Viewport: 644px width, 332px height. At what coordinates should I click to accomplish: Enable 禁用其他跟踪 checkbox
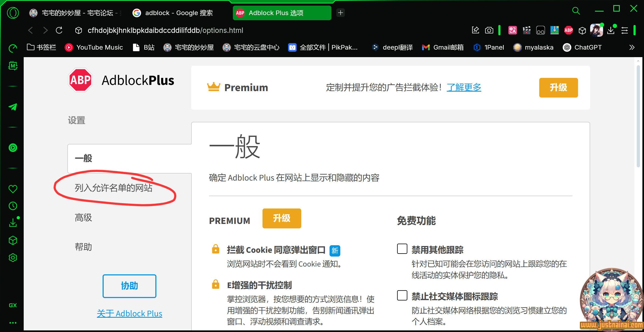click(x=402, y=249)
